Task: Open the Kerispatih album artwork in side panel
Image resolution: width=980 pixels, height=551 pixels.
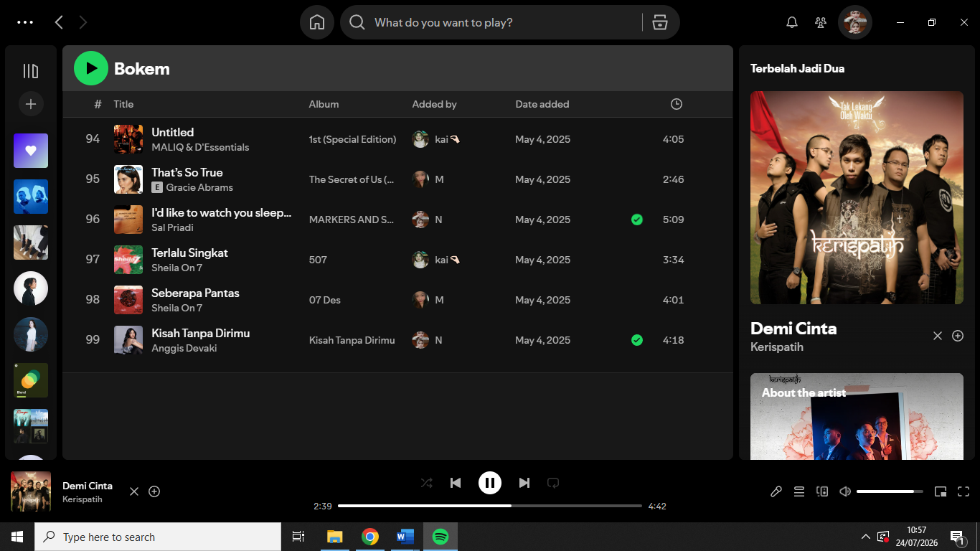Action: (x=857, y=197)
